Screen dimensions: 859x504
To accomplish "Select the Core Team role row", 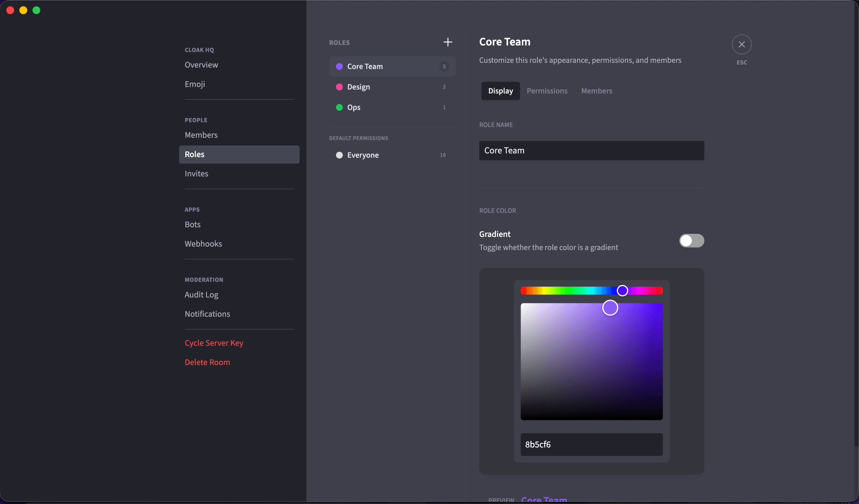I will click(x=392, y=66).
